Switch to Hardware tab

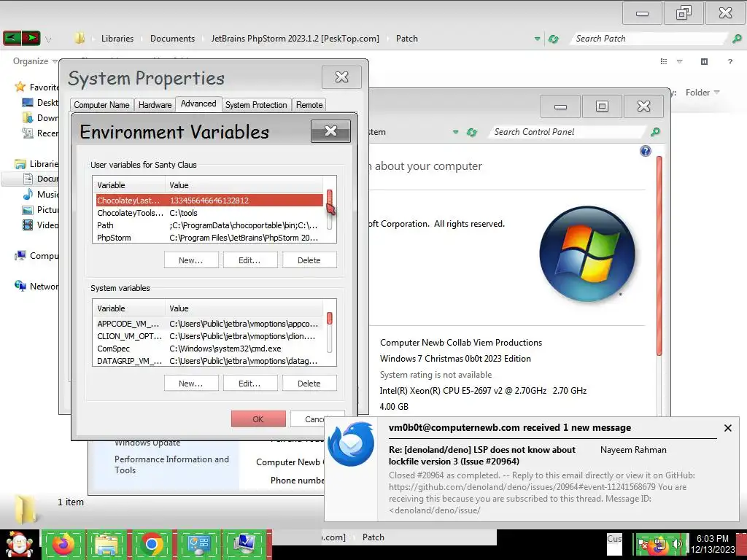coord(155,105)
